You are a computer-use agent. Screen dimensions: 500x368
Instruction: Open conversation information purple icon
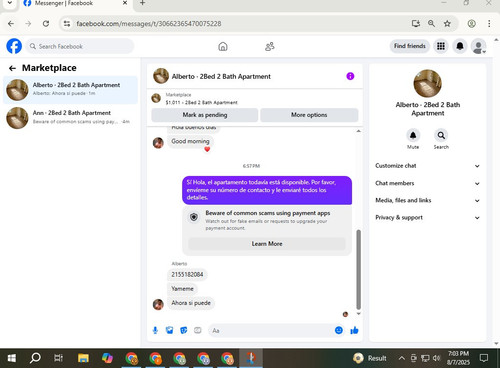coord(350,76)
